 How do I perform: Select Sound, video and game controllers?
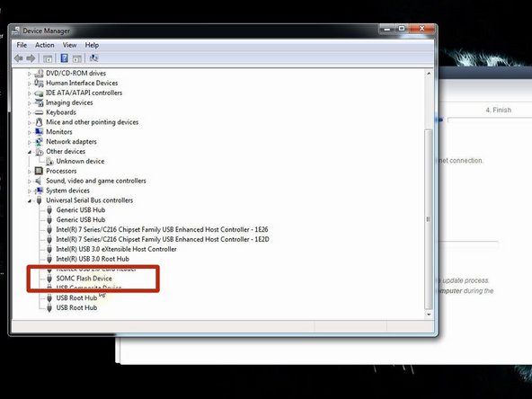click(x=95, y=181)
